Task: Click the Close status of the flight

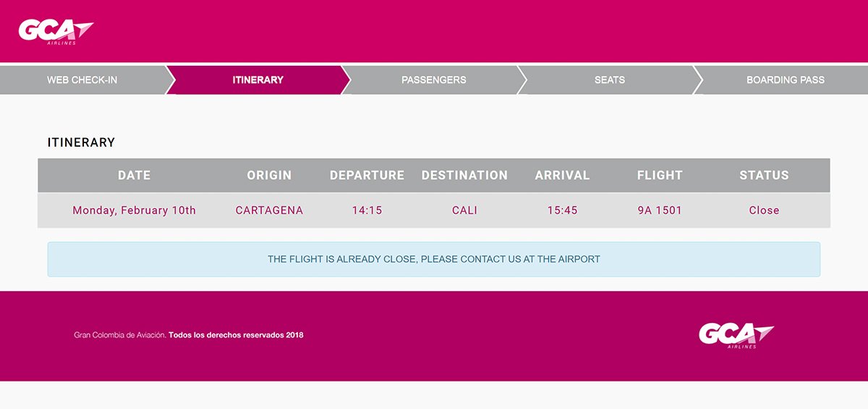Action: point(764,210)
